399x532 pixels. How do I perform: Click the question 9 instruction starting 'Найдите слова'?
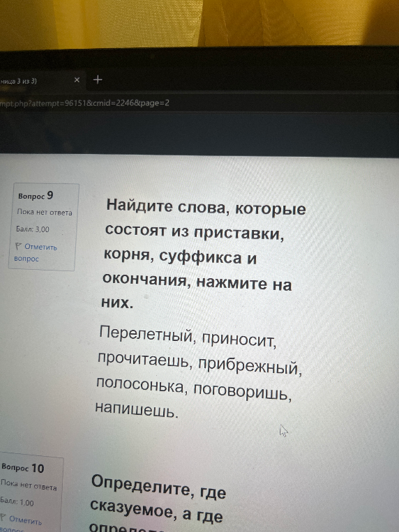[204, 254]
